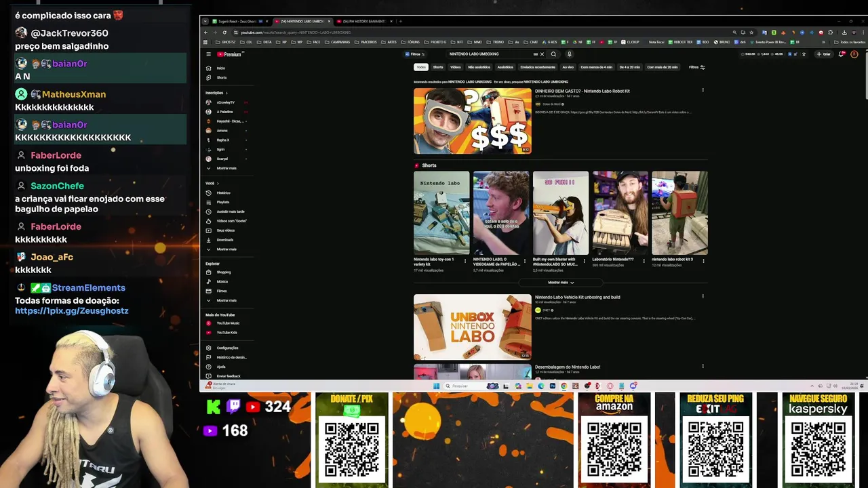Expand Mostrar mais under Explorar
868x488 pixels.
226,300
